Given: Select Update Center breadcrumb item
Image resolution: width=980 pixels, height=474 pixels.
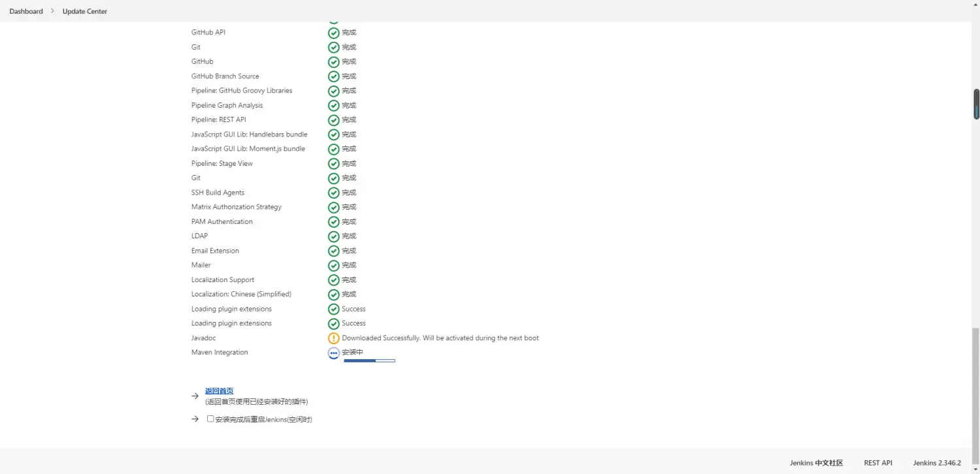Looking at the screenshot, I should click(85, 11).
